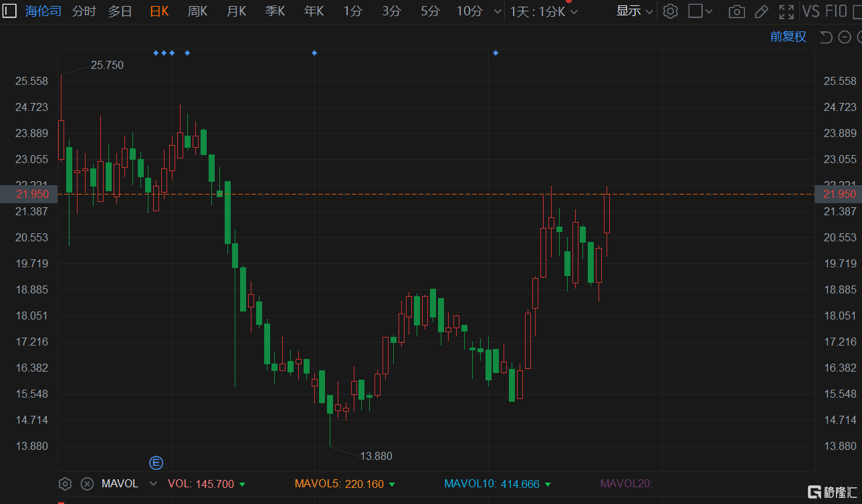Viewport: 862px width, 504px height.
Task: Open MAVOL indicator settings gear
Action: pyautogui.click(x=65, y=484)
